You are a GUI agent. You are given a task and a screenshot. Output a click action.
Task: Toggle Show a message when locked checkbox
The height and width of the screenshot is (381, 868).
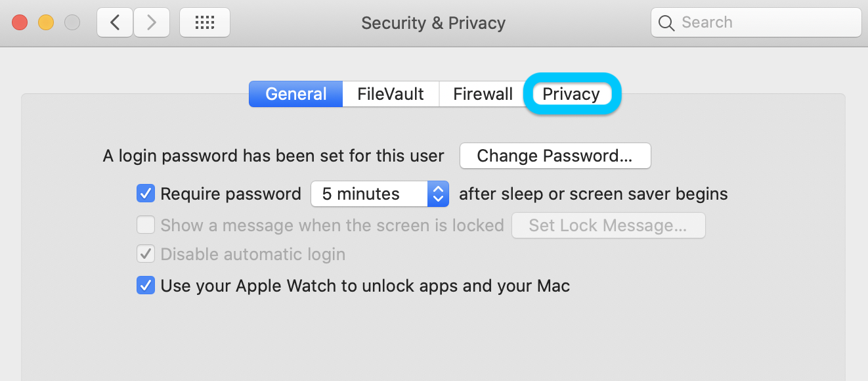point(145,225)
